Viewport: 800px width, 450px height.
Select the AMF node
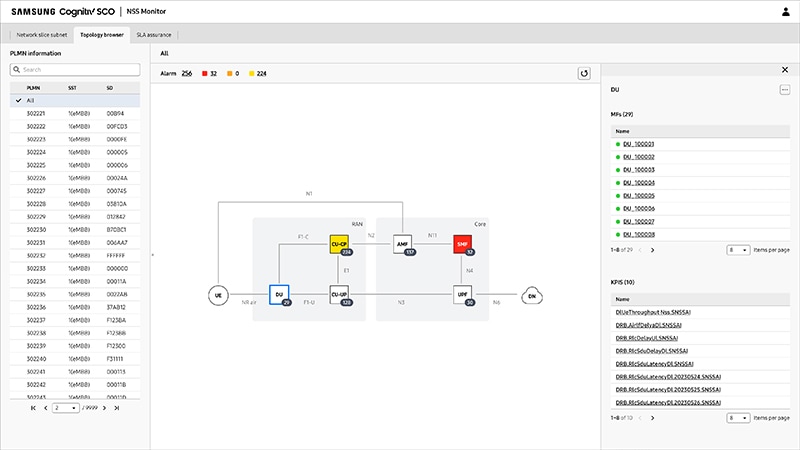(402, 244)
